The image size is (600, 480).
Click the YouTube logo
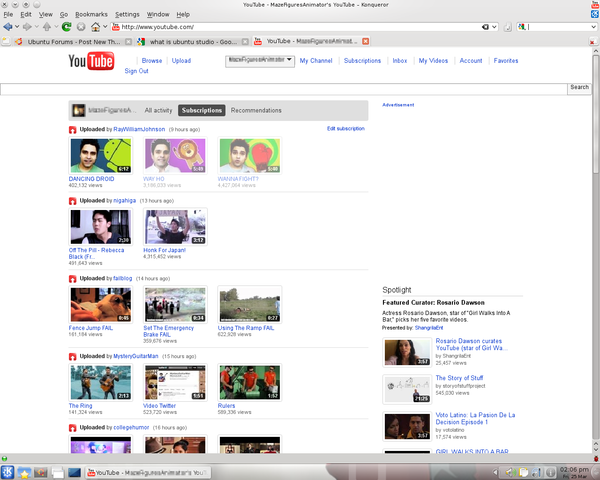[91, 61]
